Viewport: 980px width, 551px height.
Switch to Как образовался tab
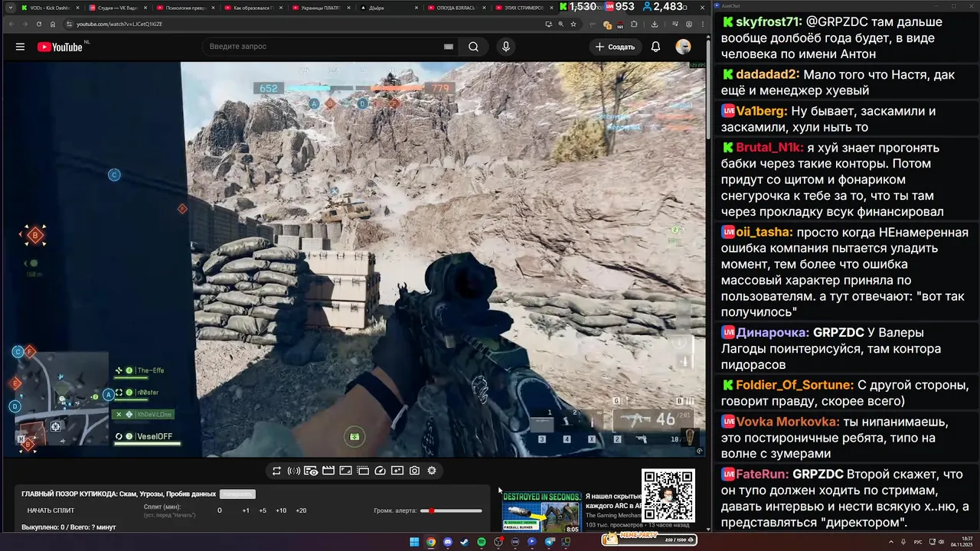pyautogui.click(x=253, y=8)
